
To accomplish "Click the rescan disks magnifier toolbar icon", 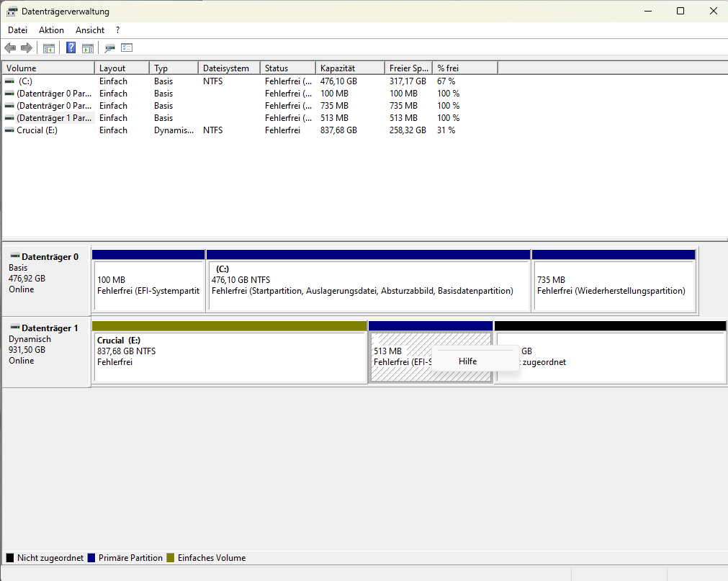I will tap(109, 48).
